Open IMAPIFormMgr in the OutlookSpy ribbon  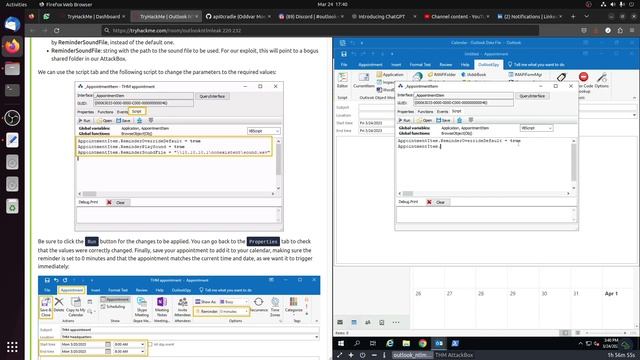pos(525,75)
